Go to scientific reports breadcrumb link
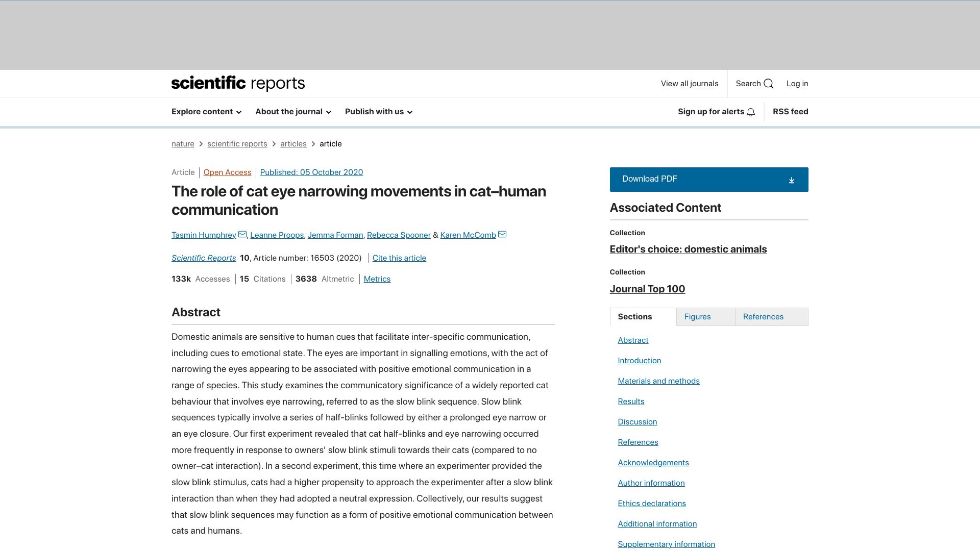 pos(237,144)
